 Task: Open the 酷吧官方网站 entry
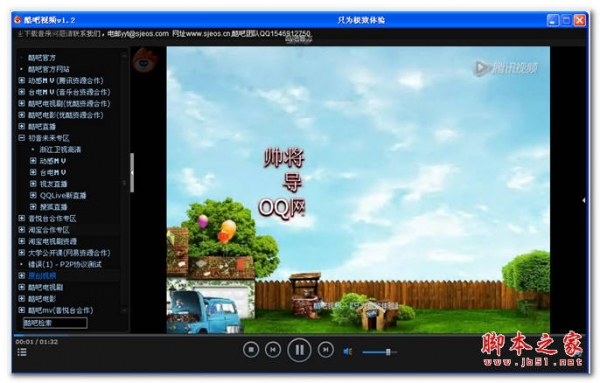49,69
